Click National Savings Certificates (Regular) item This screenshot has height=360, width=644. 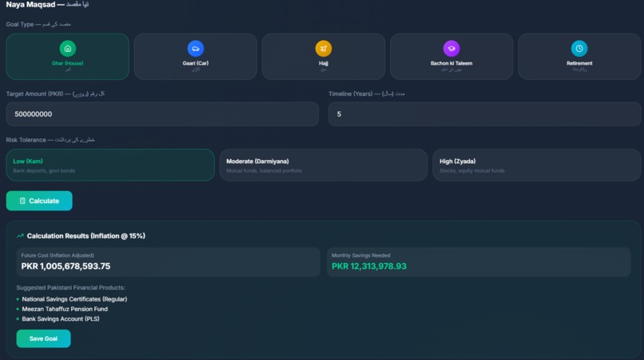[x=74, y=299]
